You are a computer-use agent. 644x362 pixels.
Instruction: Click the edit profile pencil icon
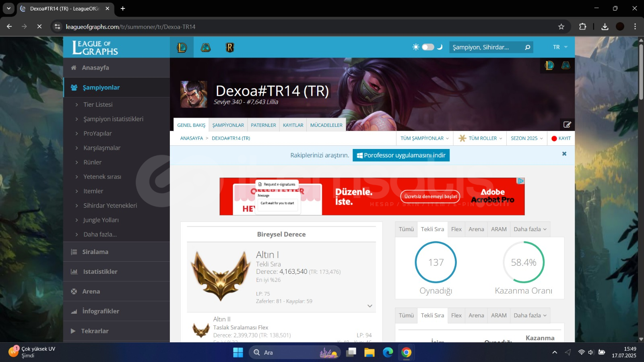(567, 124)
